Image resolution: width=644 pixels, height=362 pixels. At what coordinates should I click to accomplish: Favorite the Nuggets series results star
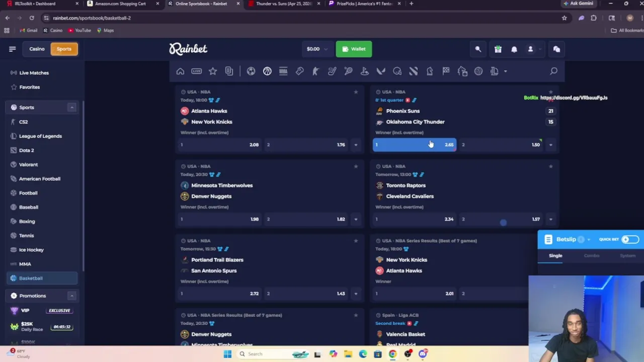point(356,315)
